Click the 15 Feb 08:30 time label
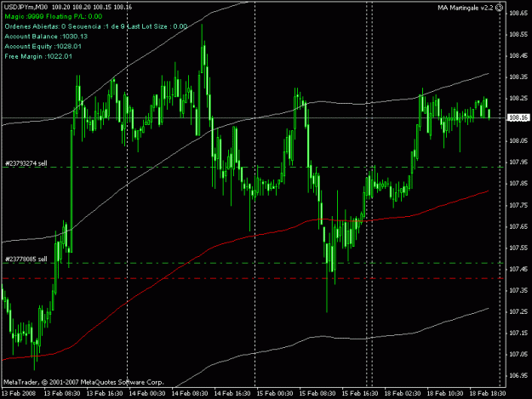 (317, 393)
